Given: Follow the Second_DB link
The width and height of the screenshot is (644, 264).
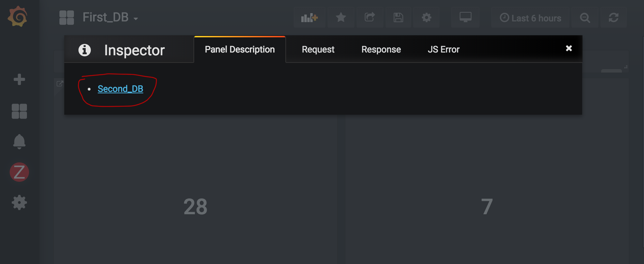Looking at the screenshot, I should (120, 89).
